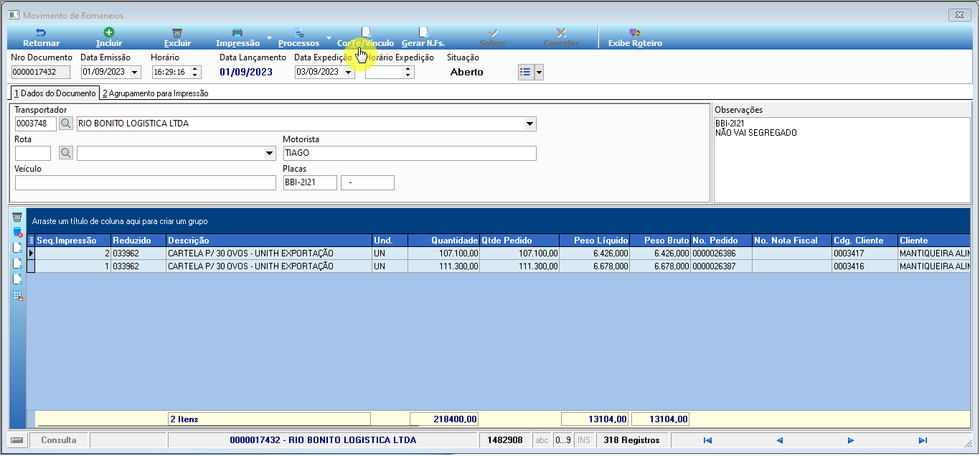
Task: Click the magnifier next to Transportador code
Action: (x=66, y=124)
